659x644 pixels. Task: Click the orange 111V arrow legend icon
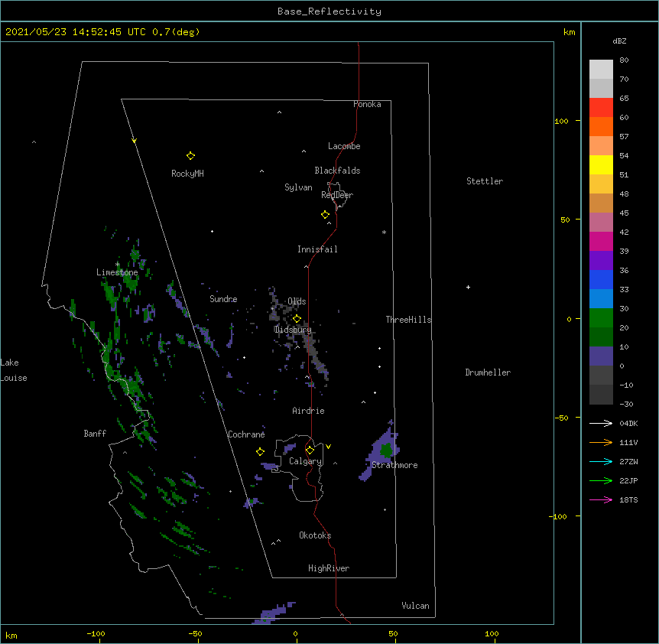tap(601, 442)
